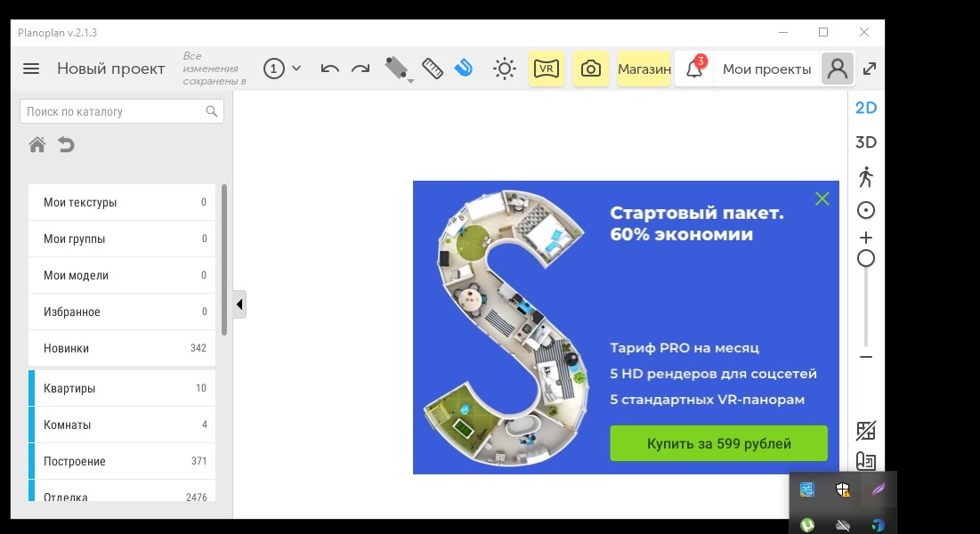Open the Квартиры category
This screenshot has width=980, height=534.
(122, 388)
